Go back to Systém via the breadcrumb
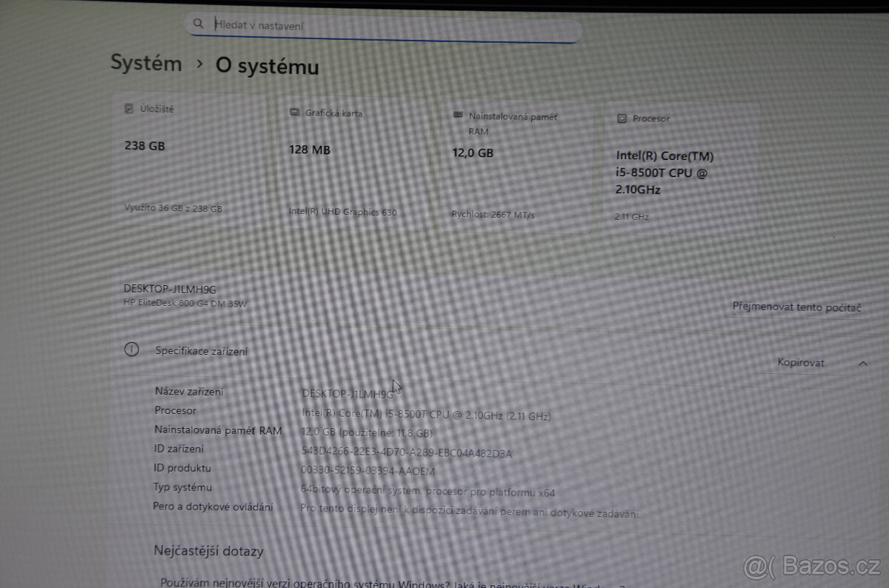 146,63
